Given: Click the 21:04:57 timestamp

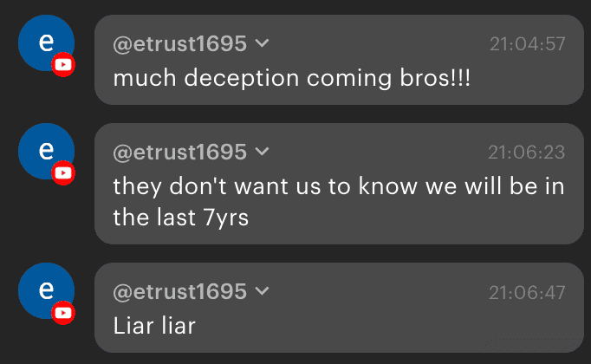Looking at the screenshot, I should (526, 43).
